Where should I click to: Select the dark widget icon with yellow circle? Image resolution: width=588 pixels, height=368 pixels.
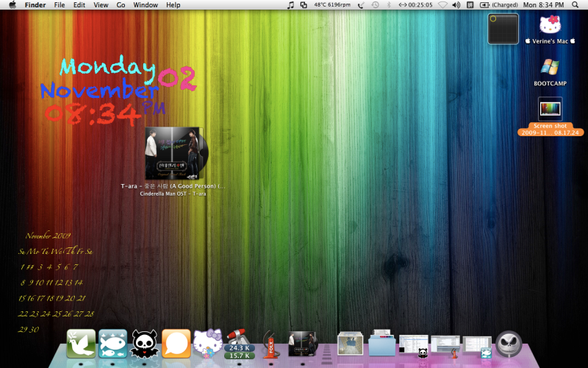[x=503, y=29]
